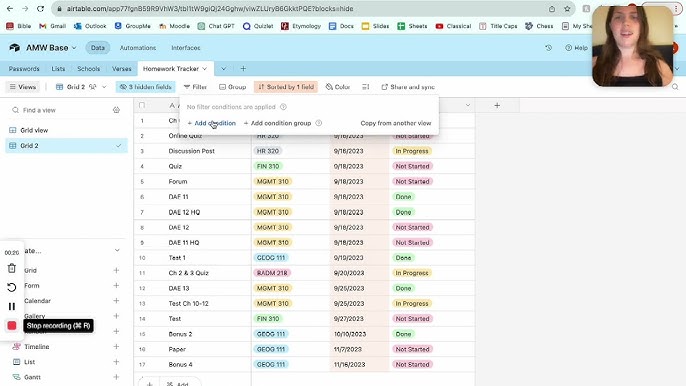This screenshot has height=386, width=686.
Task: Click date 10/10/2023 for Bonus 2
Action: pyautogui.click(x=359, y=334)
